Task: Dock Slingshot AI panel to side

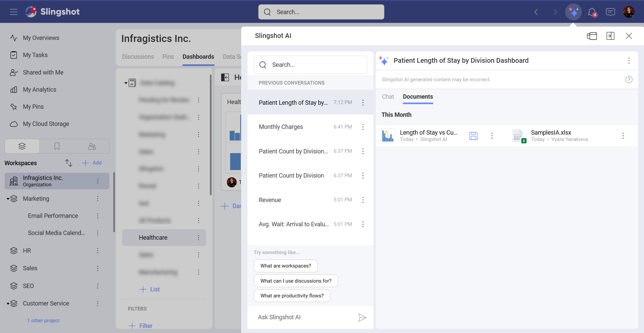Action: 610,36
